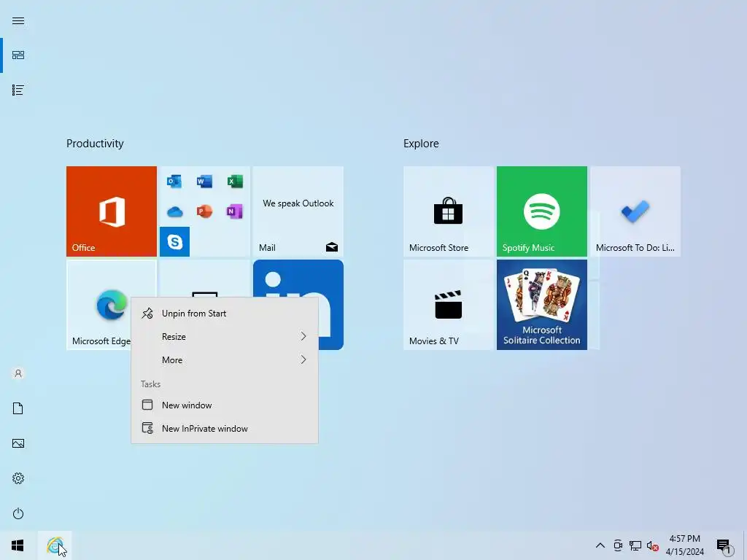
Task: Open the Office tile
Action: point(112,211)
